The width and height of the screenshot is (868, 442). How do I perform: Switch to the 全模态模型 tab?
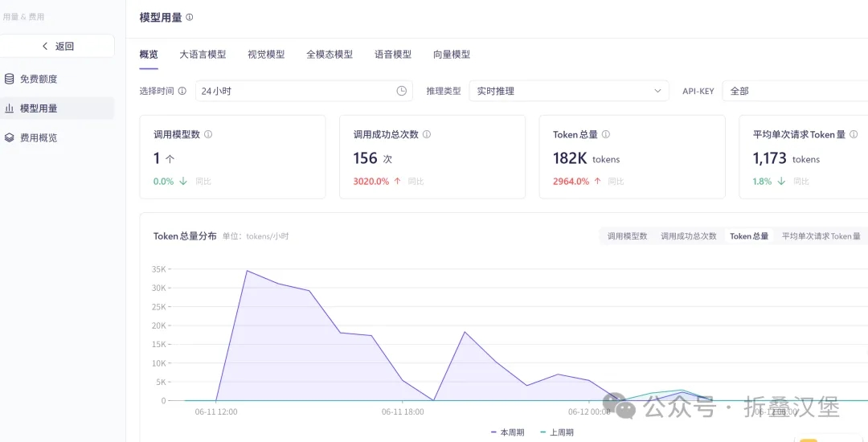click(330, 54)
